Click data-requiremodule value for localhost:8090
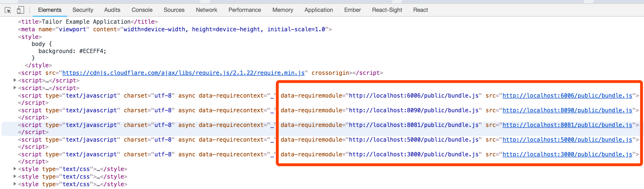 tap(413, 110)
